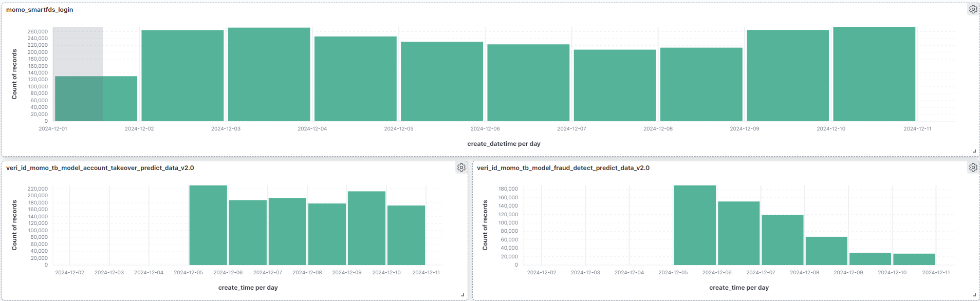Open panel options gear for momo_smartfds_login

point(973,9)
